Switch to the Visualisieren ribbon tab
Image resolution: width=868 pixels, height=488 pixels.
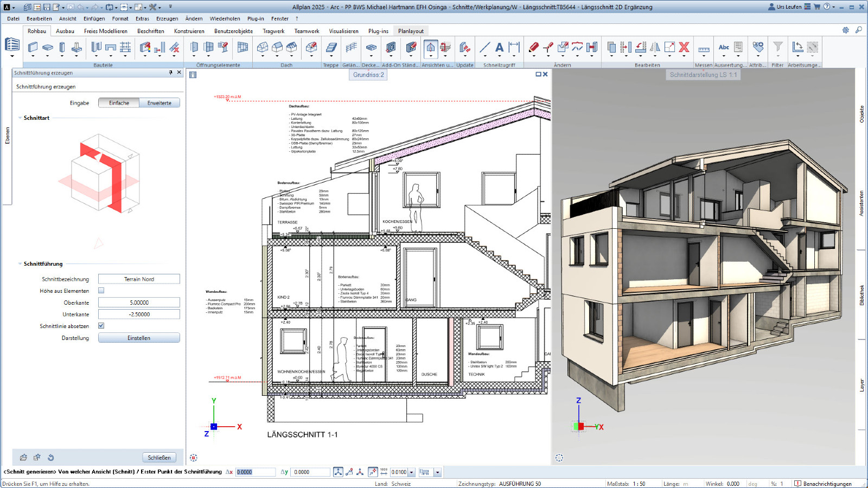coord(343,31)
